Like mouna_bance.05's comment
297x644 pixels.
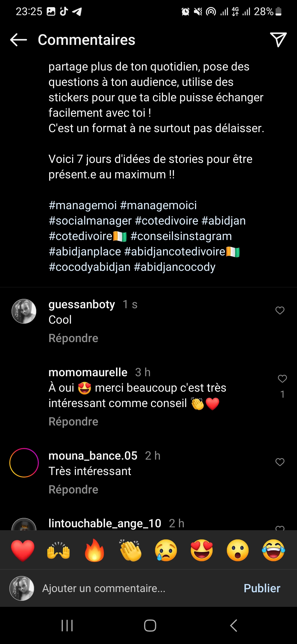click(x=280, y=462)
